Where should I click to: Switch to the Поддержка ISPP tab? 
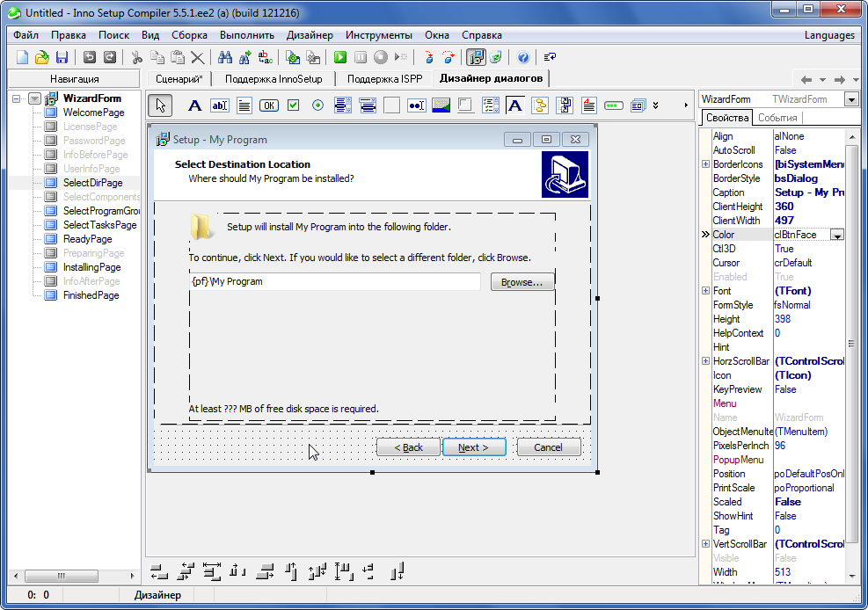point(384,78)
